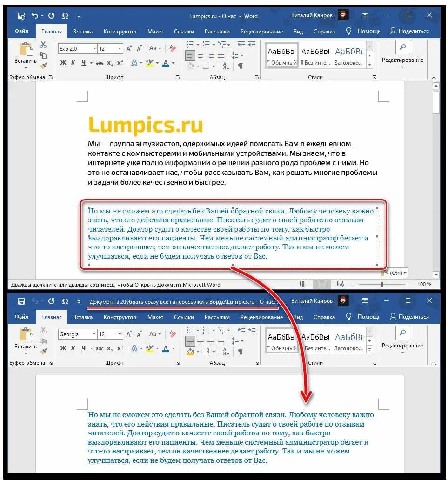Switch to Вставка tab in top window

83,31
